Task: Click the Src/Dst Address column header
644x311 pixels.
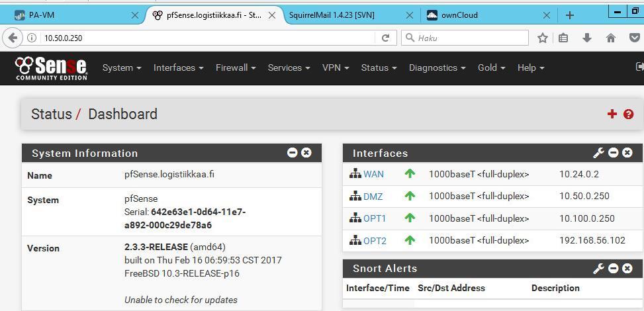Action: [x=451, y=288]
